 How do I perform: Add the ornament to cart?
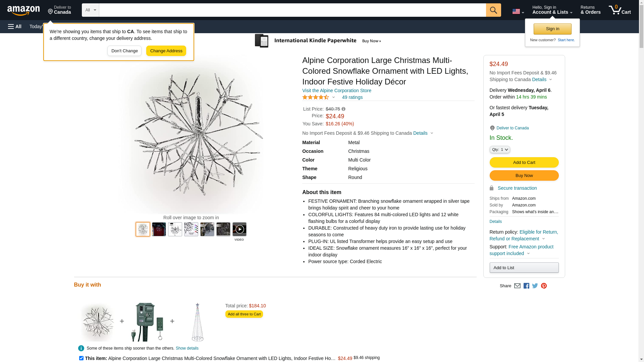524,163
